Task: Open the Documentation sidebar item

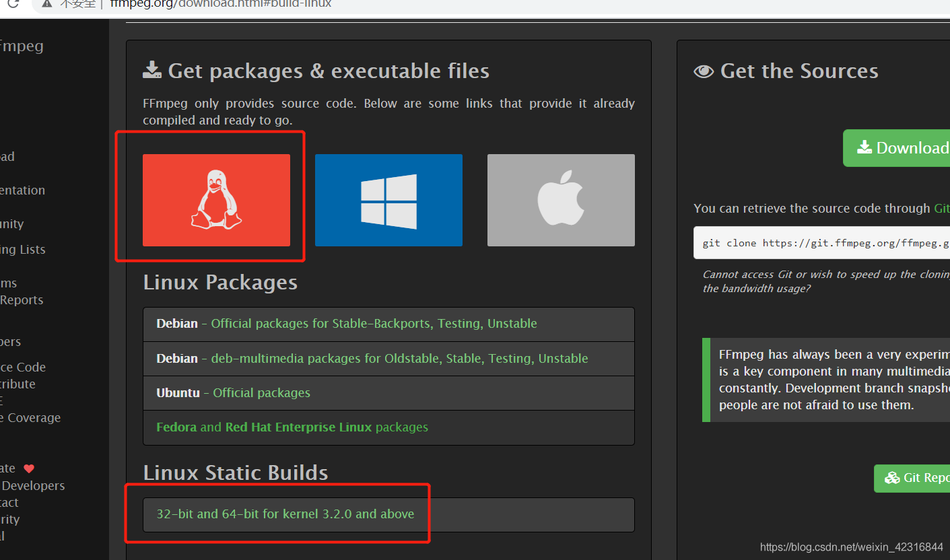Action: (x=22, y=190)
